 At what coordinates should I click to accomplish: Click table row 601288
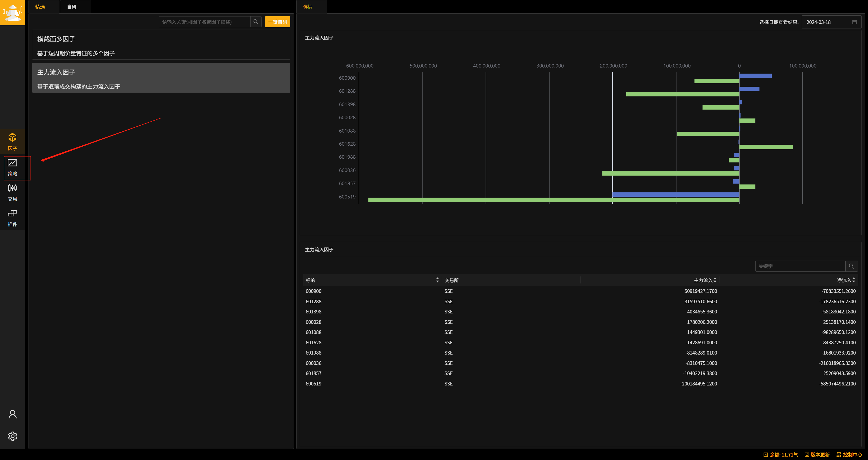(580, 301)
